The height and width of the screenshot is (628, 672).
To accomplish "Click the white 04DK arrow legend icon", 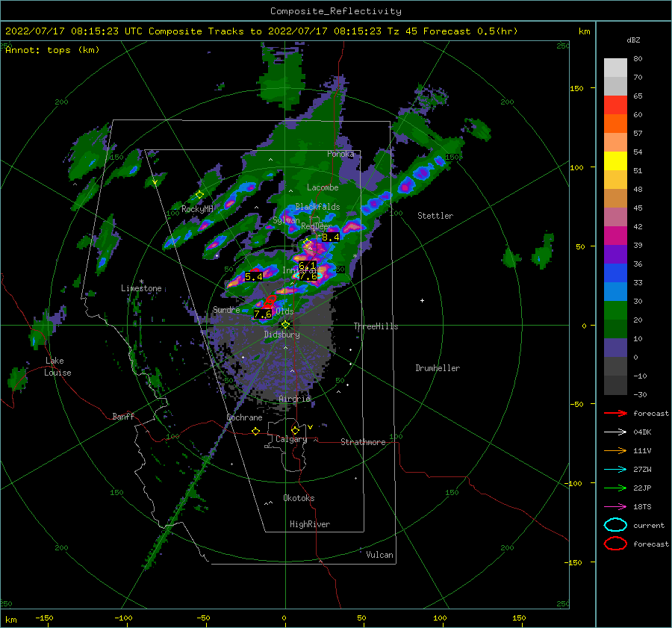I will coord(615,432).
